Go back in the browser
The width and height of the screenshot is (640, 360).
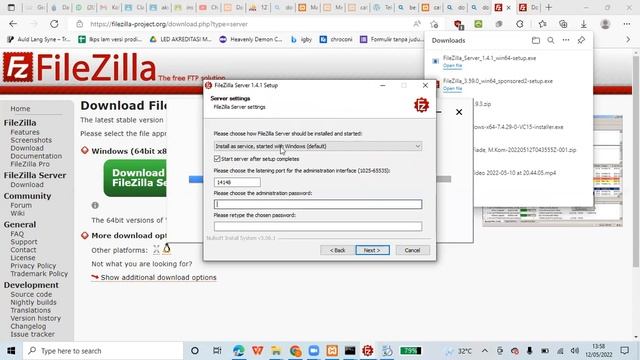point(13,24)
